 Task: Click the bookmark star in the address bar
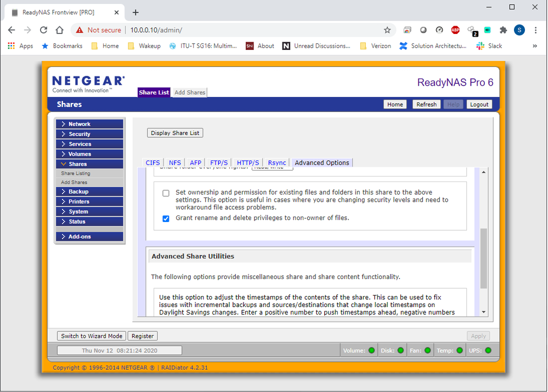(x=388, y=30)
